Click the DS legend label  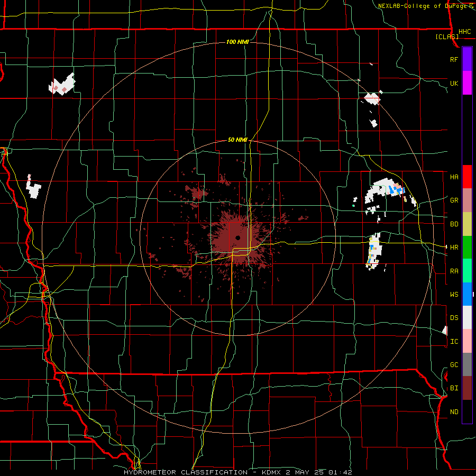point(454,318)
